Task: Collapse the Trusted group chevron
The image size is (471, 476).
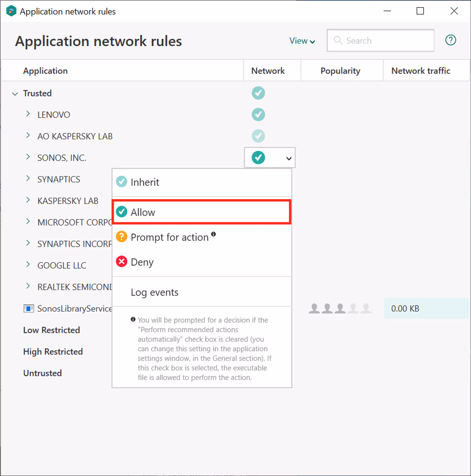Action: coord(15,94)
